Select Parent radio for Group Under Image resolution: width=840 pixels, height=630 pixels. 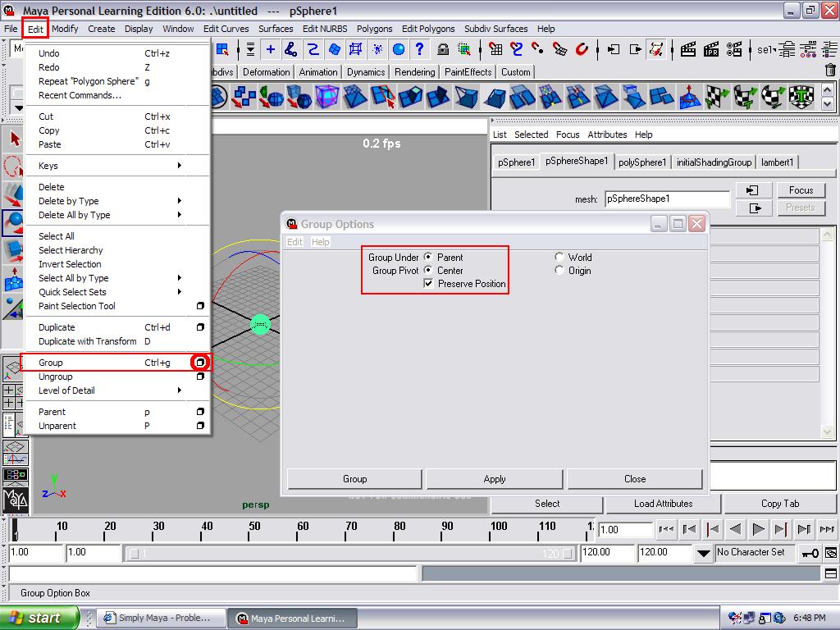click(x=428, y=257)
